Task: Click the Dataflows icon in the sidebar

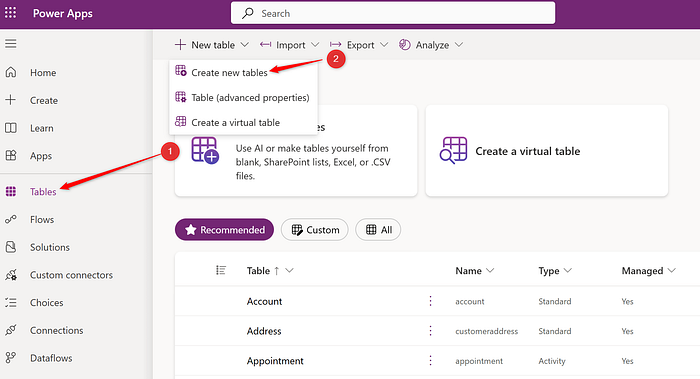Action: coord(11,358)
